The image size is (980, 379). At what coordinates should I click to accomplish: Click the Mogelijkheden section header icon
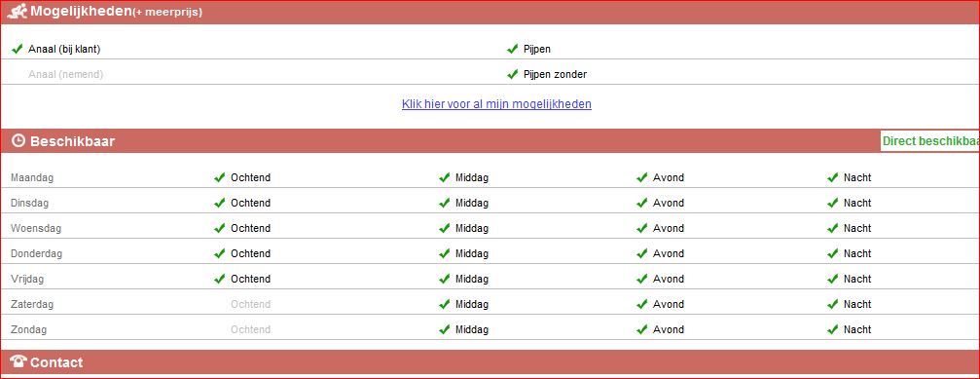(x=18, y=11)
